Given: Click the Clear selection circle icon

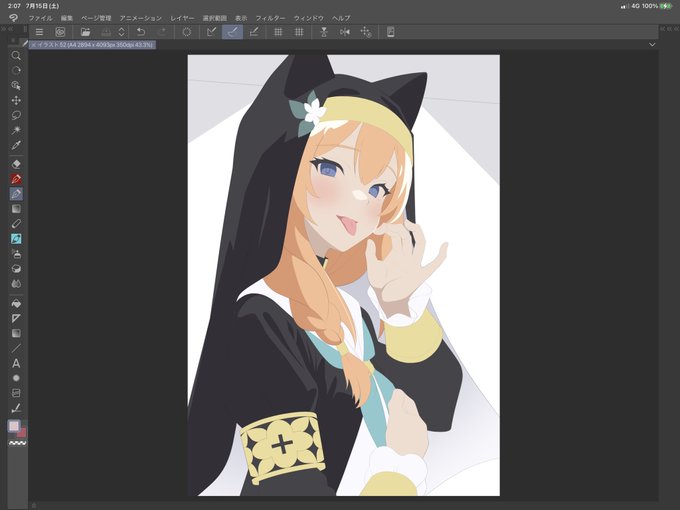Looking at the screenshot, I should (x=186, y=32).
